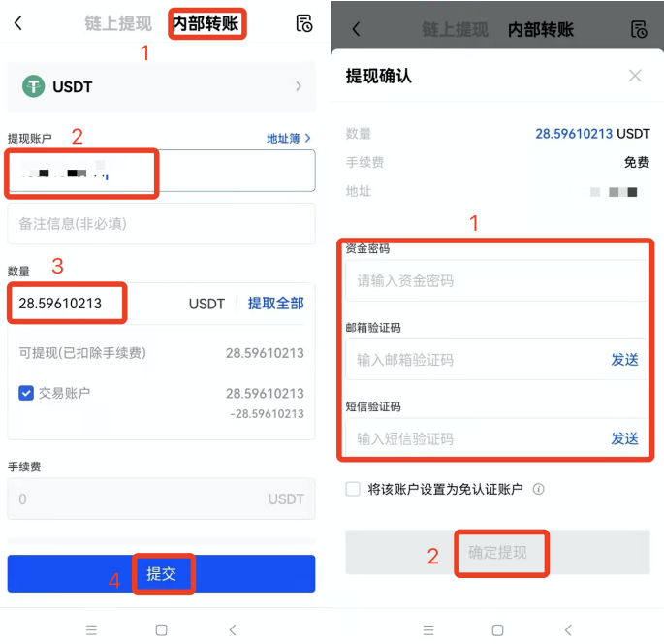
Task: Switch to the 链上提现 tab
Action: 118,24
